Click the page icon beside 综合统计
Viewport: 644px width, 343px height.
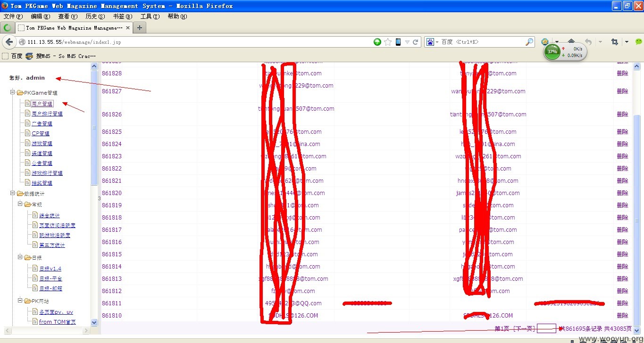point(35,215)
